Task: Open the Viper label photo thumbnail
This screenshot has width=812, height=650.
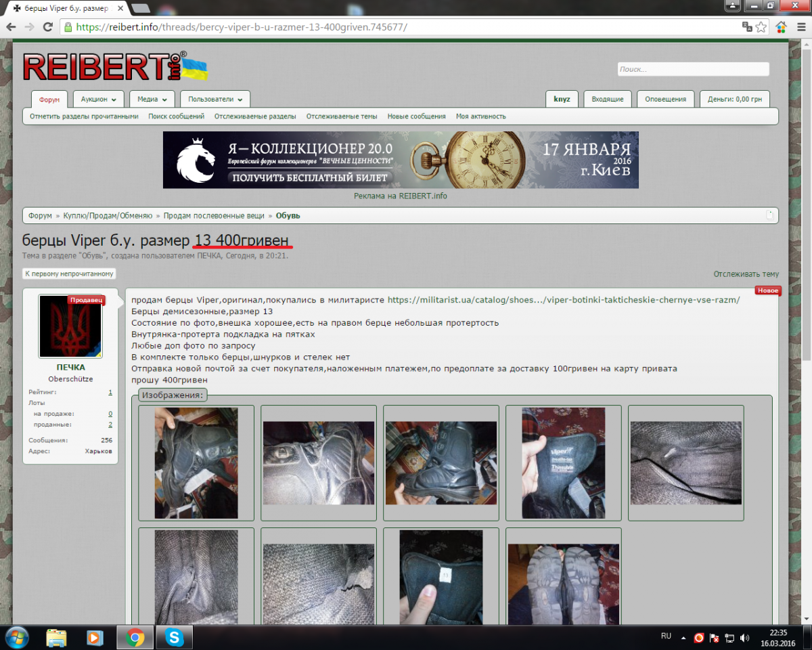Action: tap(564, 463)
